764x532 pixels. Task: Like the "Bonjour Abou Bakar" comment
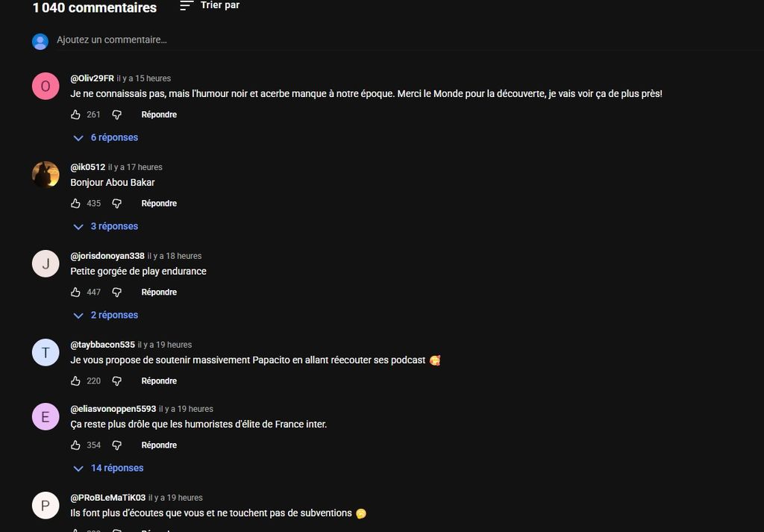point(75,203)
